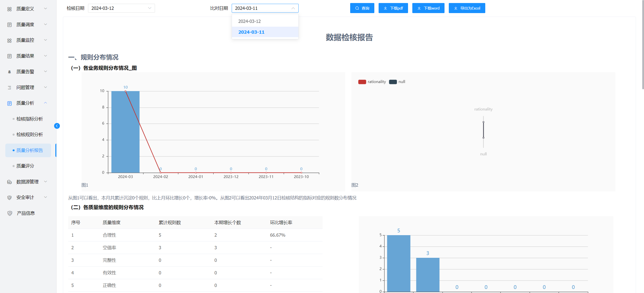644x293 pixels.
Task: Toggle the null legend swatch
Action: (393, 82)
